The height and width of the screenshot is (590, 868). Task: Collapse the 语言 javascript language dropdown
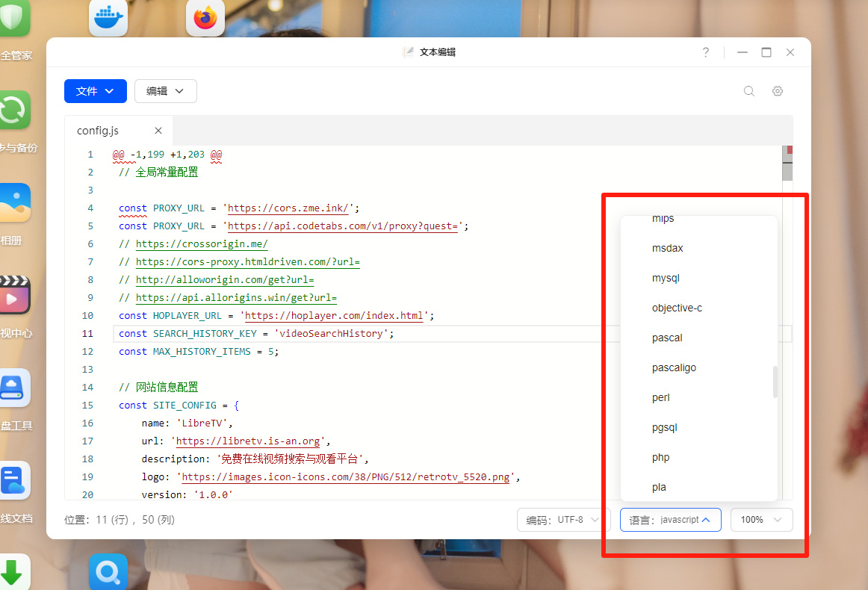point(670,520)
